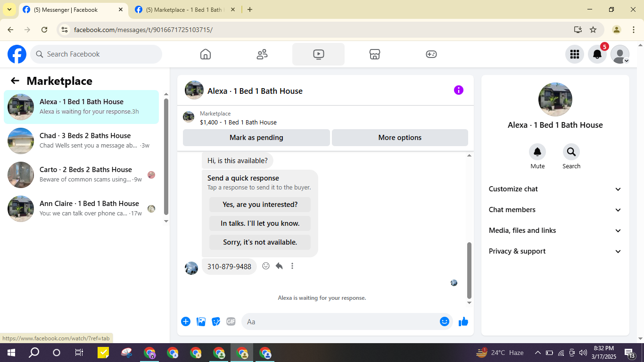Open the Watch video icon

pos(318,54)
